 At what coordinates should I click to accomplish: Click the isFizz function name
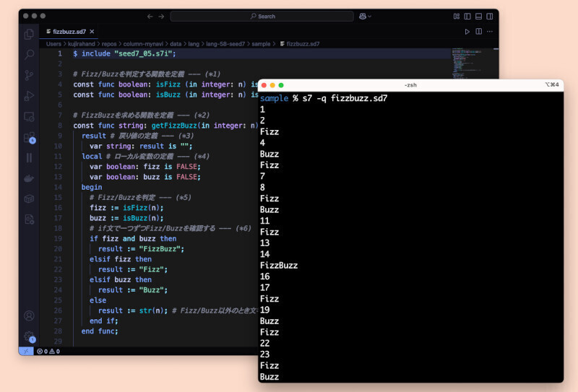168,84
